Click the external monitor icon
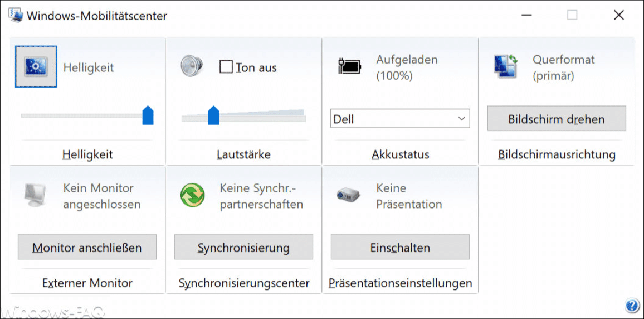Image resolution: width=644 pixels, height=319 pixels. 36,195
